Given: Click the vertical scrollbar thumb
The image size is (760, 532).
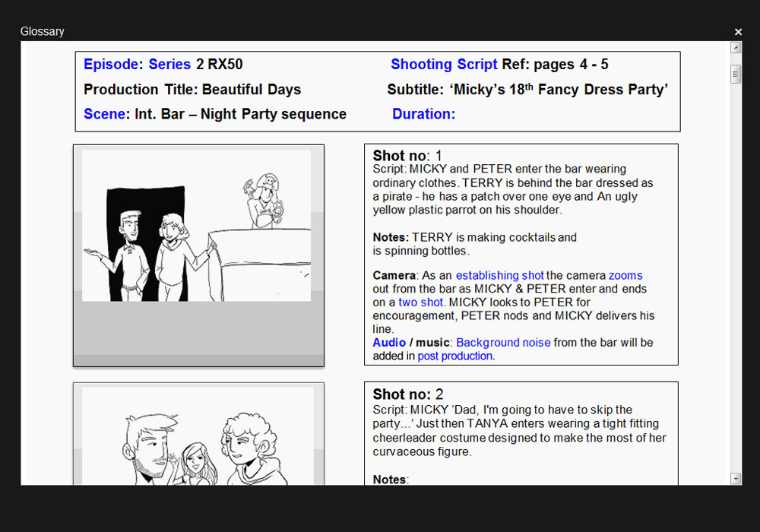Looking at the screenshot, I should (x=736, y=74).
